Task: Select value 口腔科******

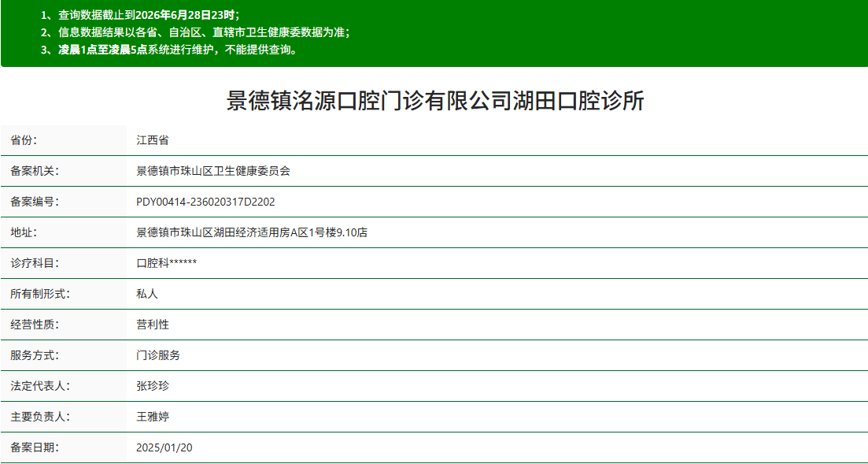Action: (167, 263)
